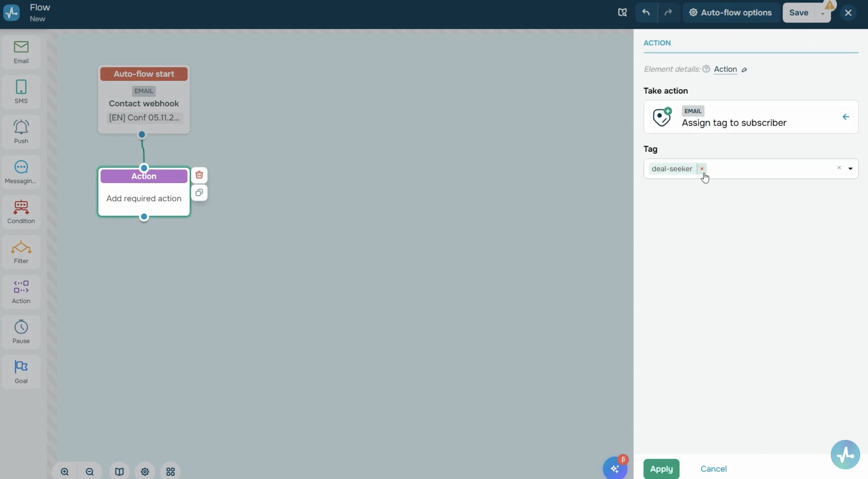This screenshot has height=479, width=868.
Task: Add a Filter element
Action: (x=21, y=252)
